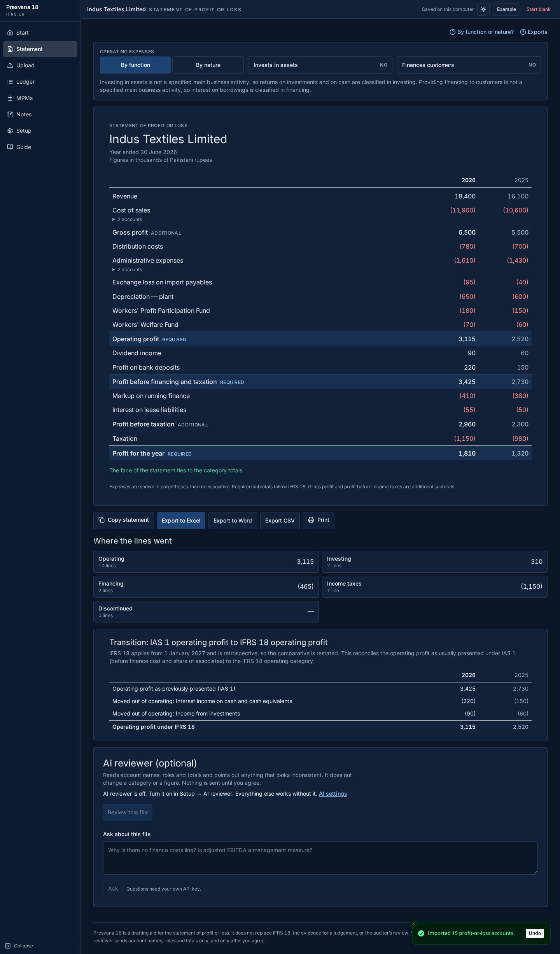Open the Exports help link
The width and height of the screenshot is (560, 954).
pos(534,32)
